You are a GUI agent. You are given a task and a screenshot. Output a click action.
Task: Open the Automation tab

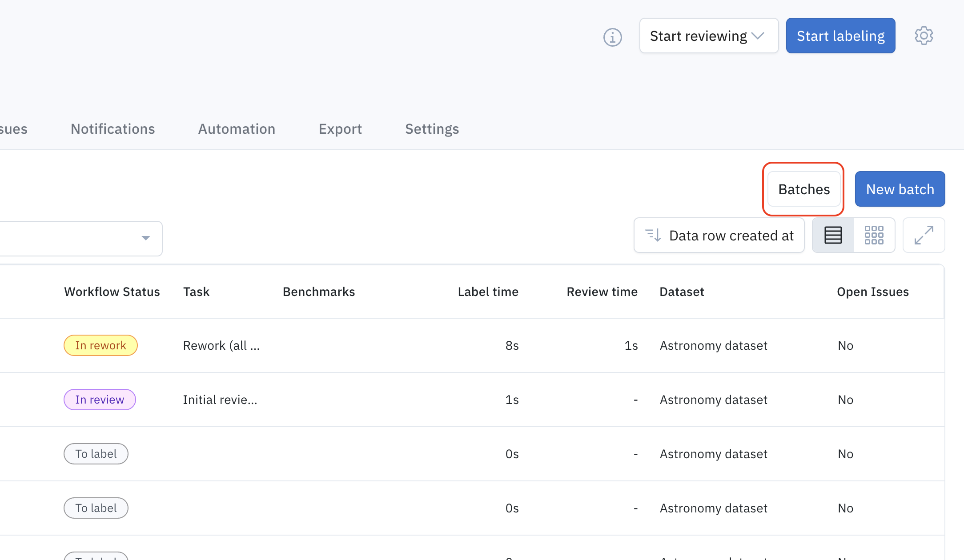237,129
